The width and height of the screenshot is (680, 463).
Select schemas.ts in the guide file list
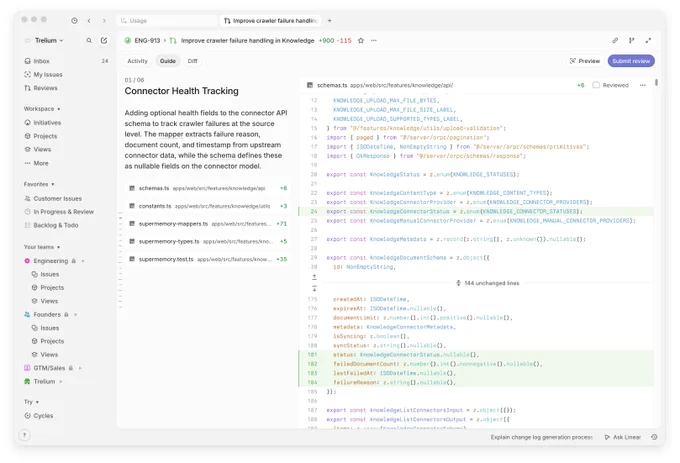[208, 188]
